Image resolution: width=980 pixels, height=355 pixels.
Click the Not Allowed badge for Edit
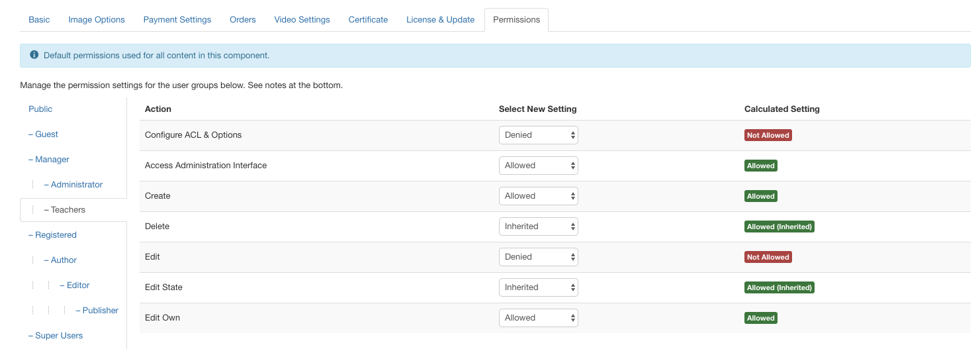click(x=768, y=257)
